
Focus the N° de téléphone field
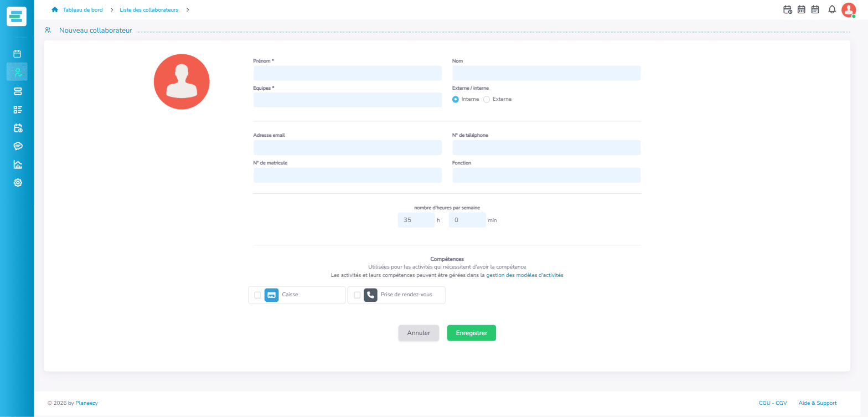546,147
